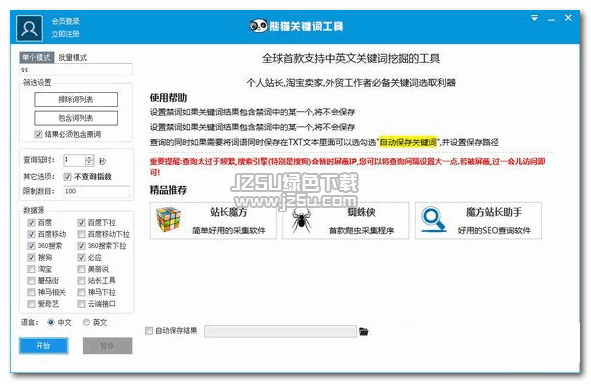The image size is (591, 384).
Task: Toggle the 不查询指数 checkbox
Action: [67, 176]
